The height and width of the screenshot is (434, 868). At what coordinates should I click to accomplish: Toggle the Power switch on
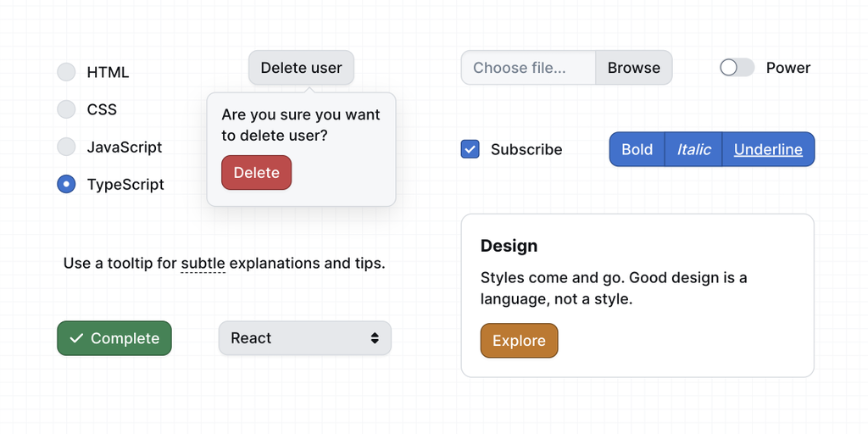(737, 68)
